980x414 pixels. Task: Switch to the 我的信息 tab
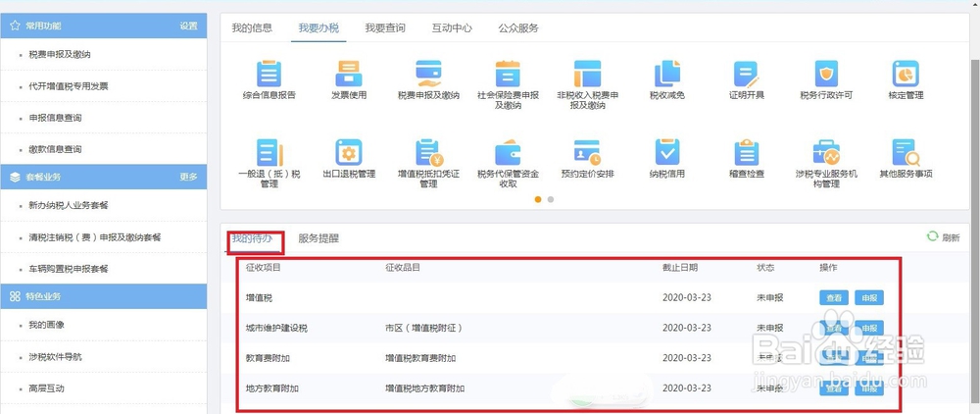(252, 28)
